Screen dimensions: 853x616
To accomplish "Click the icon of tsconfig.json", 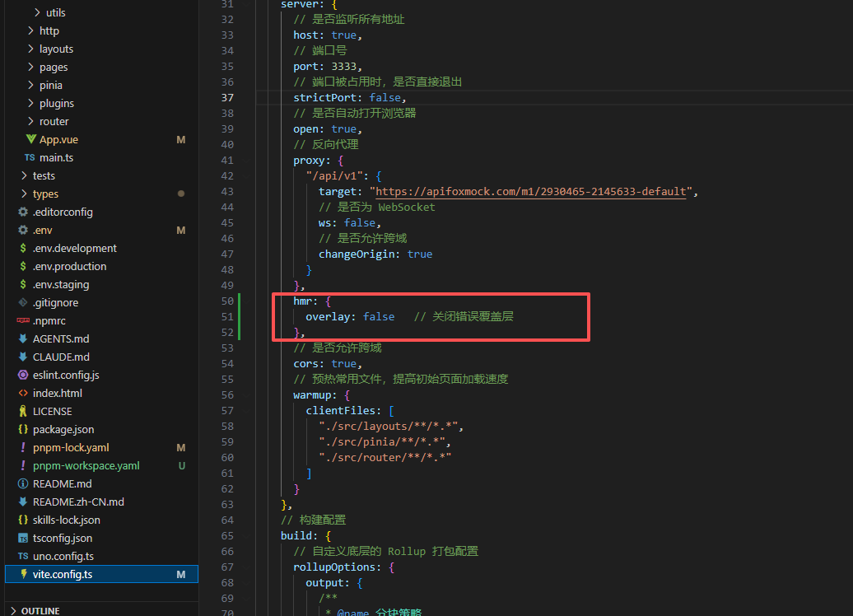I will (x=23, y=538).
